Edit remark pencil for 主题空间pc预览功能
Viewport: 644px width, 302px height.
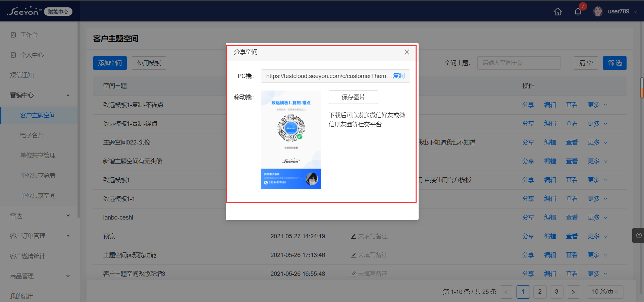tap(354, 255)
